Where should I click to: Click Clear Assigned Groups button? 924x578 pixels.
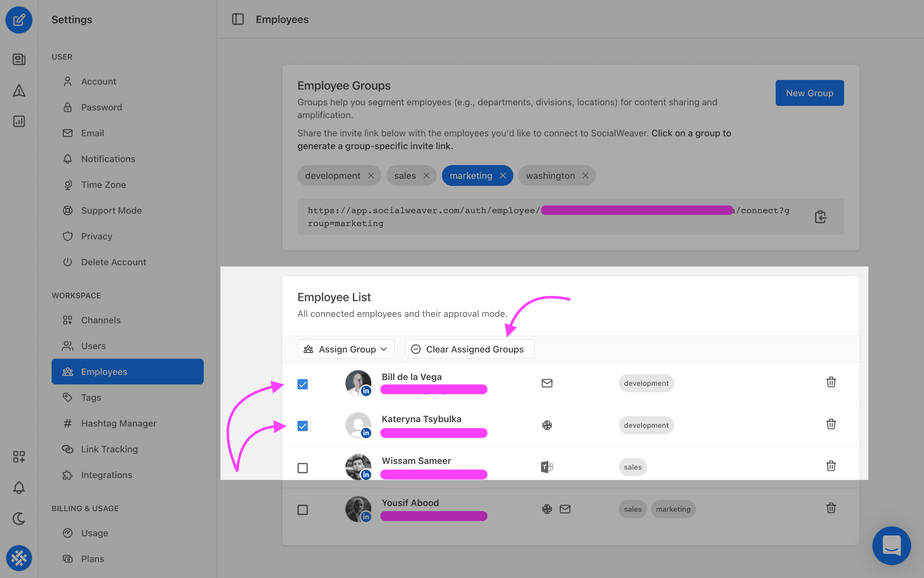[x=469, y=349]
